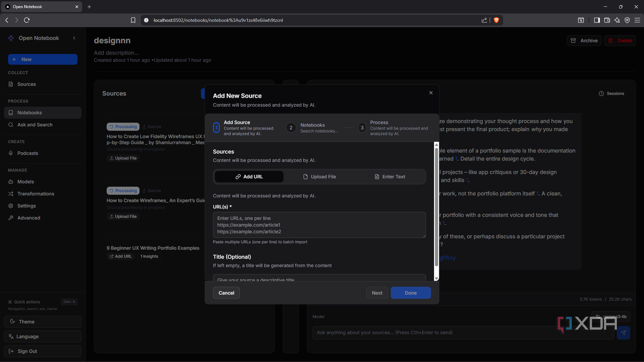Click the Ask anything chat input
The image size is (644, 362).
pos(463,332)
